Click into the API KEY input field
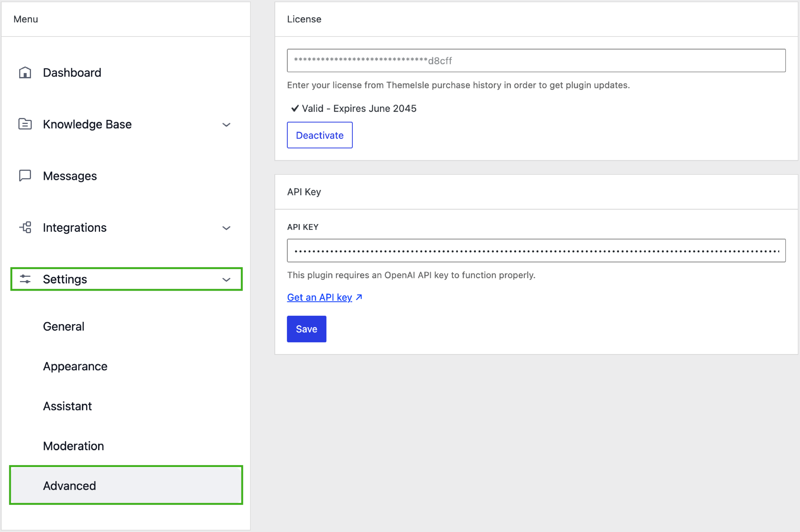Viewport: 800px width, 532px height. pyautogui.click(x=536, y=250)
